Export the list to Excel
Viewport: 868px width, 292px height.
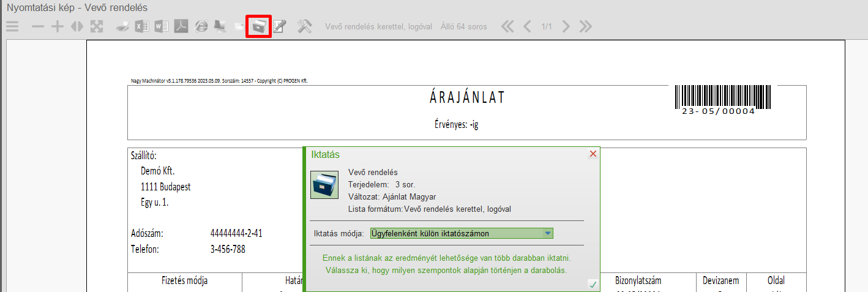pos(143,26)
